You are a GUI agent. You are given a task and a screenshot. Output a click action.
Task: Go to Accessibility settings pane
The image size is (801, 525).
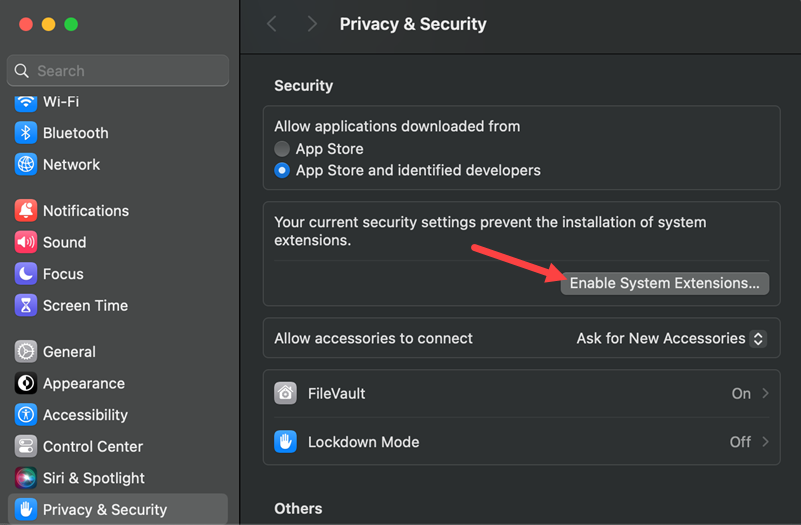[85, 415]
